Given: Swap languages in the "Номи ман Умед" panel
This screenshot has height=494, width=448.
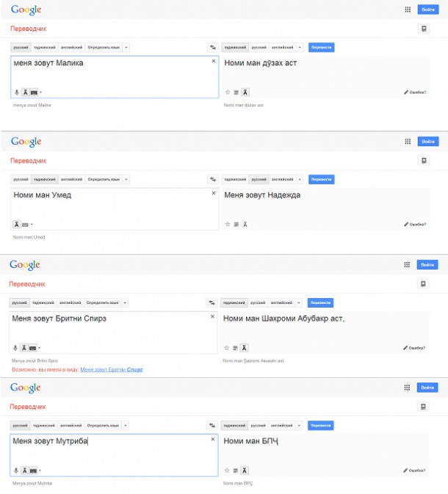Looking at the screenshot, I should pyautogui.click(x=212, y=178).
